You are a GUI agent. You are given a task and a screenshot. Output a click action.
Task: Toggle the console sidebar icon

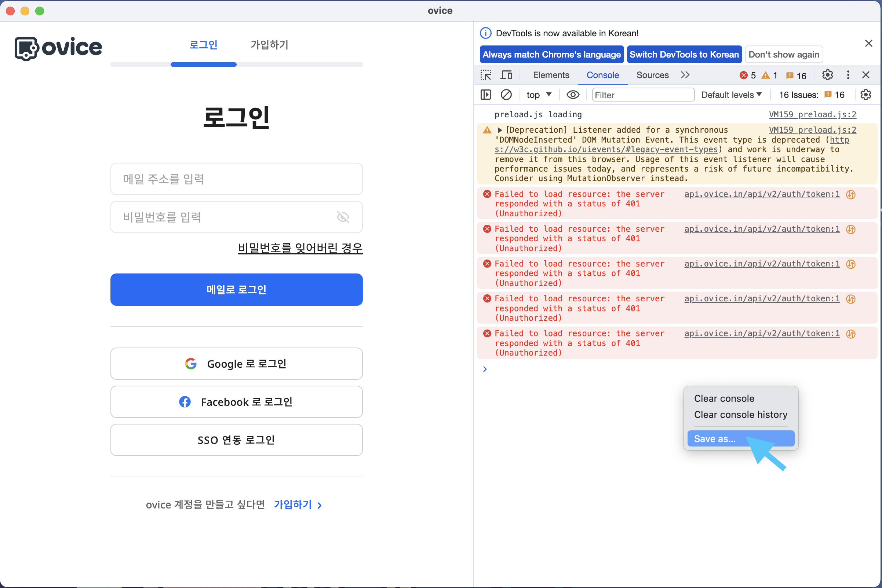(486, 95)
